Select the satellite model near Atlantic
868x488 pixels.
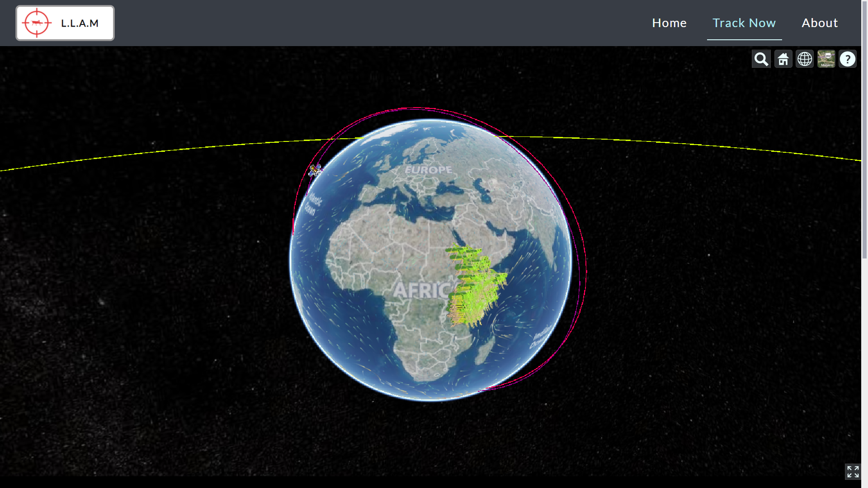click(x=315, y=170)
